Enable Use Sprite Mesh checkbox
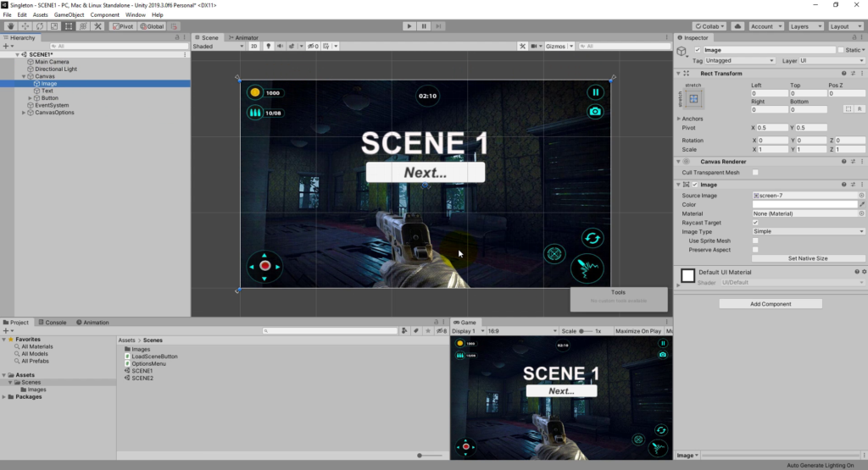The height and width of the screenshot is (470, 868). (755, 241)
